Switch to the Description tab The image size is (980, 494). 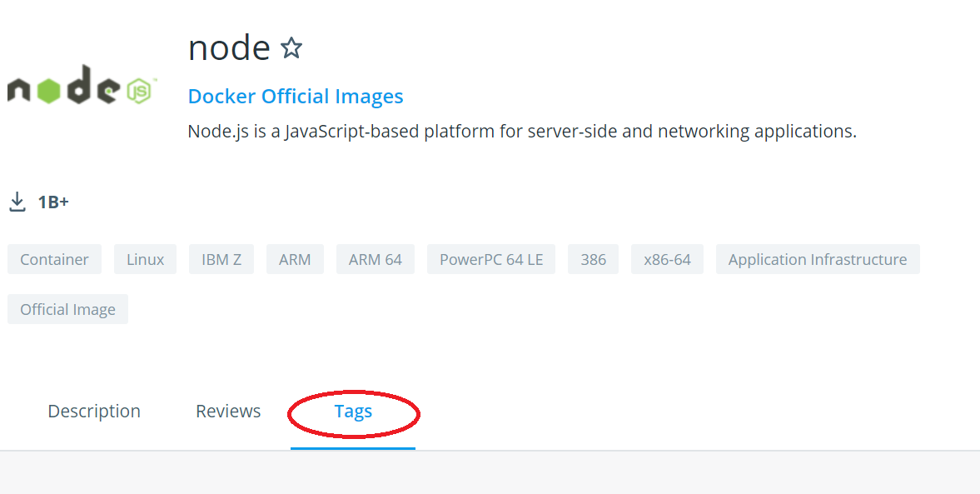[x=93, y=411]
